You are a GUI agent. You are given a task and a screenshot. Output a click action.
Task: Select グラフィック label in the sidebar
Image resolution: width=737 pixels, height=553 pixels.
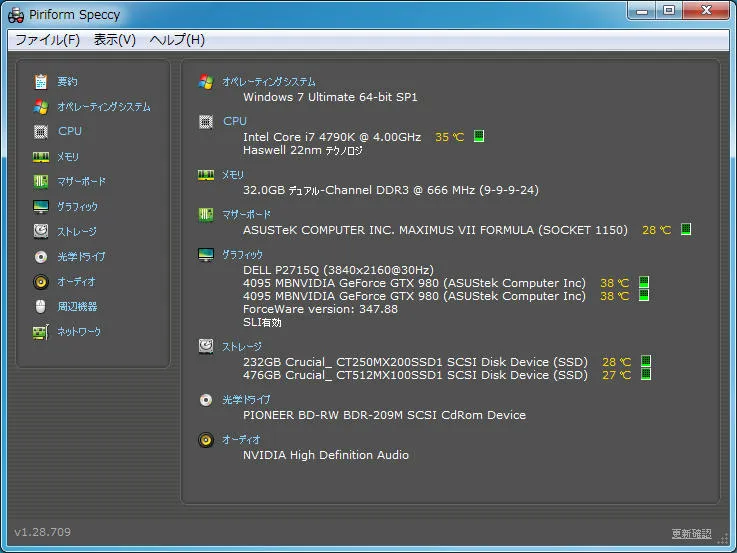point(78,206)
